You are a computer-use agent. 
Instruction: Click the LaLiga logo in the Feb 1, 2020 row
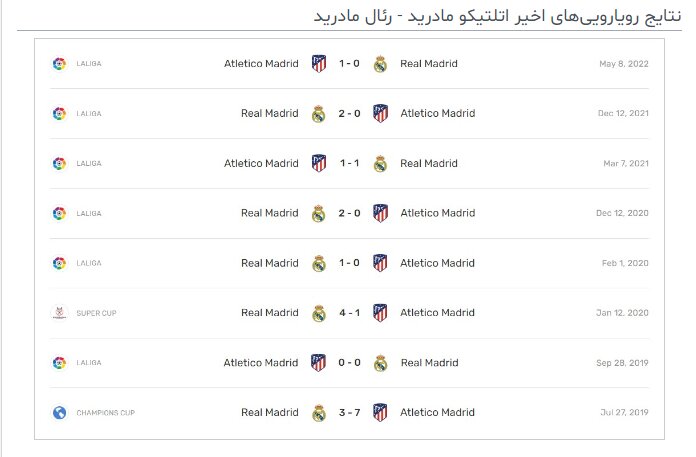click(x=59, y=263)
